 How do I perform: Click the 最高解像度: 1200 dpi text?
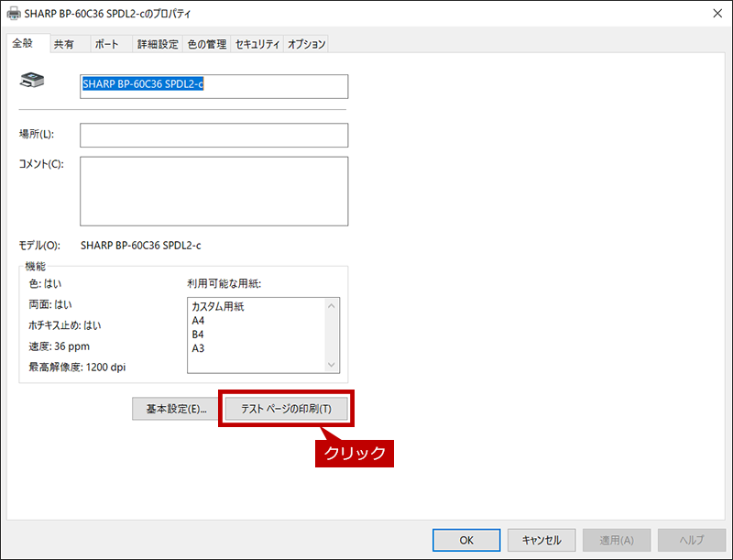tap(77, 368)
